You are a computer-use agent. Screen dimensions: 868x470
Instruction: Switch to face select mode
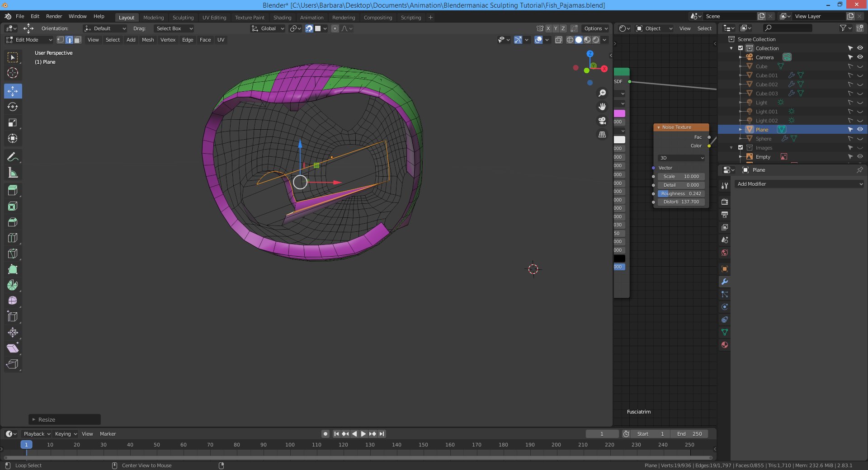[78, 40]
